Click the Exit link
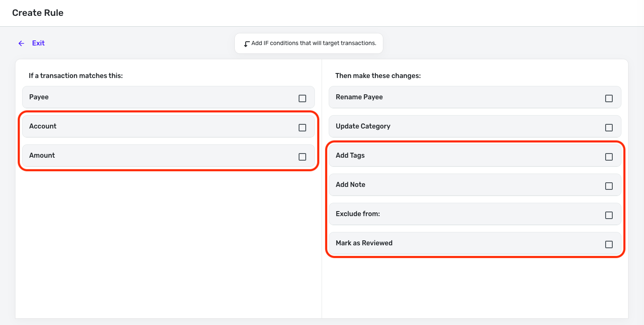 [38, 43]
